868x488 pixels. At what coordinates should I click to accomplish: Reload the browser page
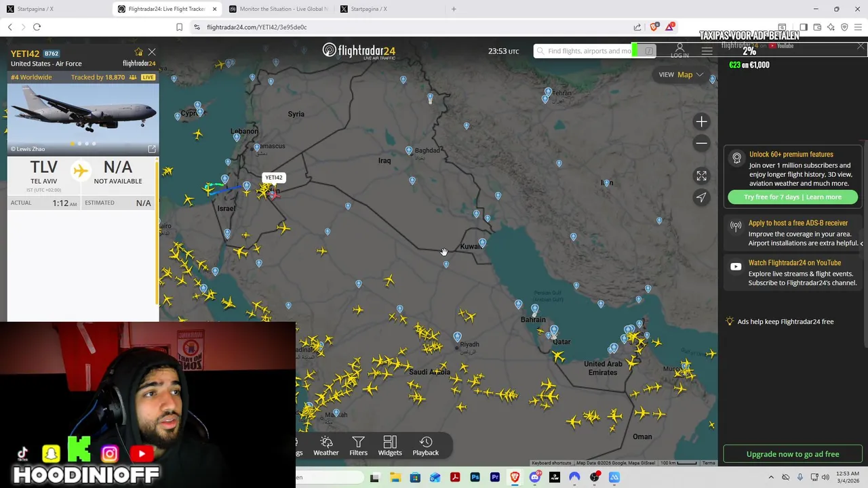pos(37,27)
